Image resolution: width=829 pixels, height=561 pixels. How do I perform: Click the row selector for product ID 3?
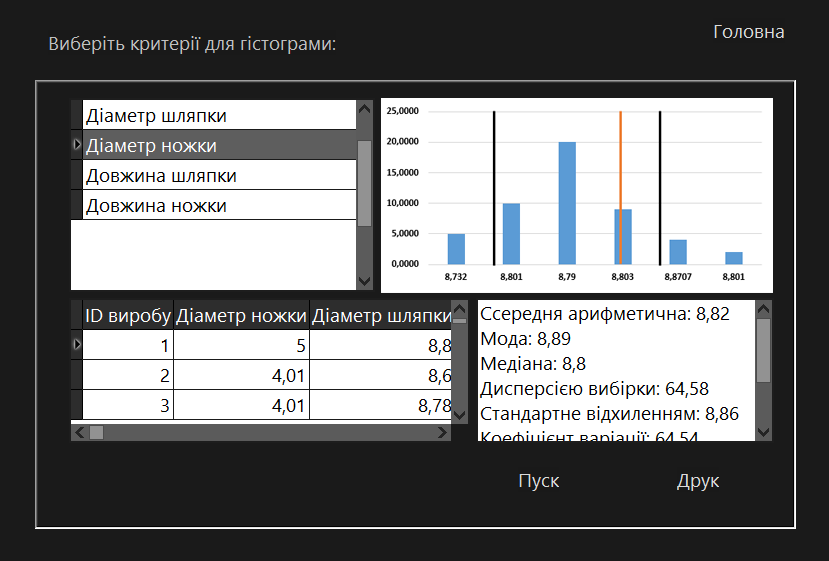(77, 405)
